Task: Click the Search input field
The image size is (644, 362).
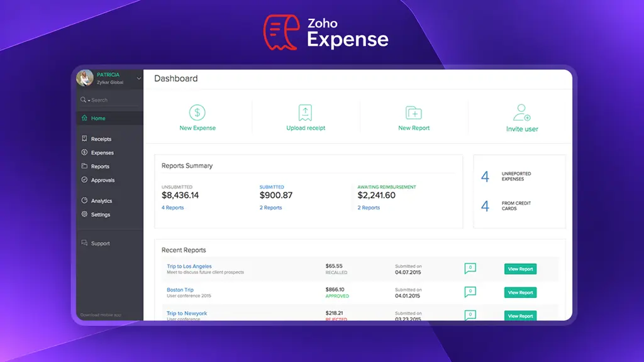Action: [x=109, y=100]
